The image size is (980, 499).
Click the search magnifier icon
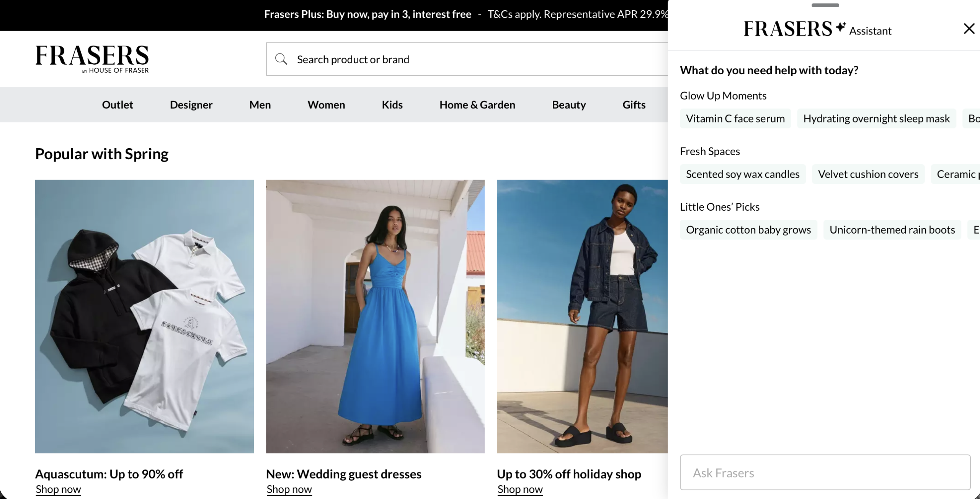pyautogui.click(x=281, y=59)
